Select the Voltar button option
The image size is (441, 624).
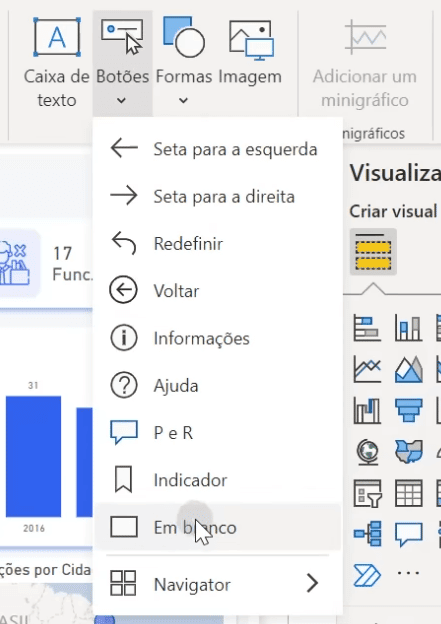tap(217, 291)
